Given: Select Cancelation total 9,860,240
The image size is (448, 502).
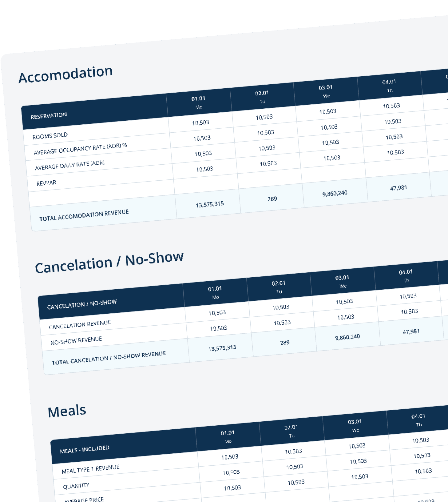Looking at the screenshot, I should pyautogui.click(x=347, y=337).
